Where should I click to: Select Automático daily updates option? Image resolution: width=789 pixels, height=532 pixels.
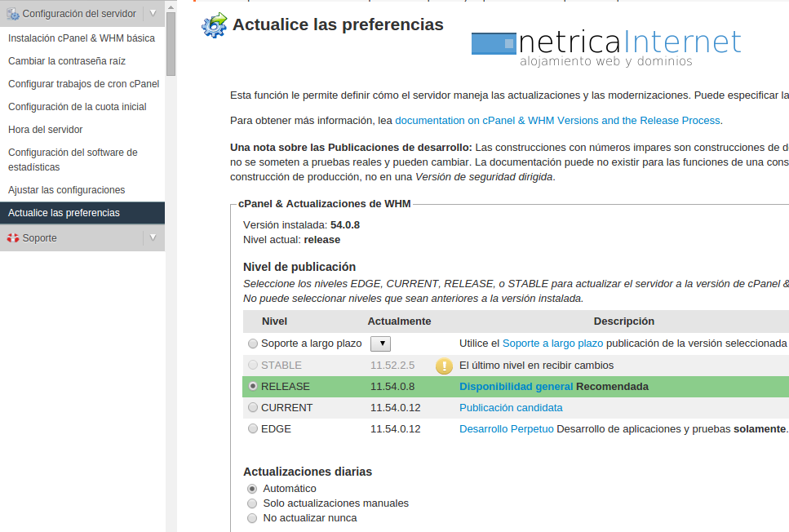252,489
